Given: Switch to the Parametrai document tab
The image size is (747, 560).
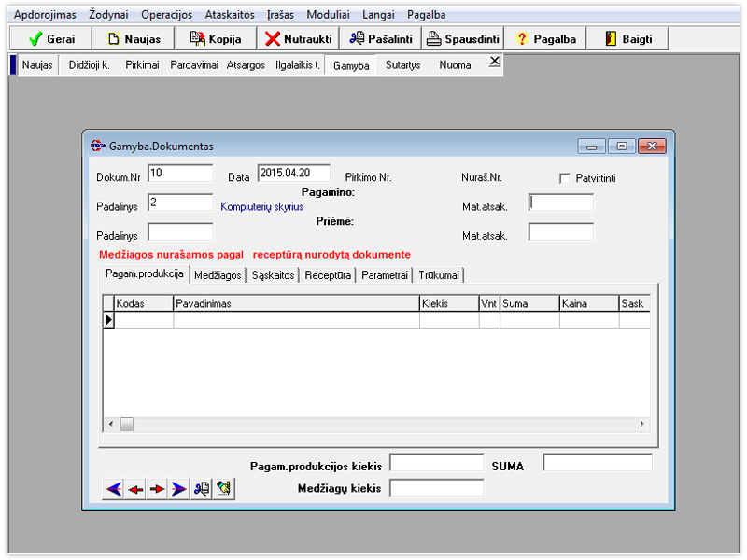Looking at the screenshot, I should click(385, 275).
